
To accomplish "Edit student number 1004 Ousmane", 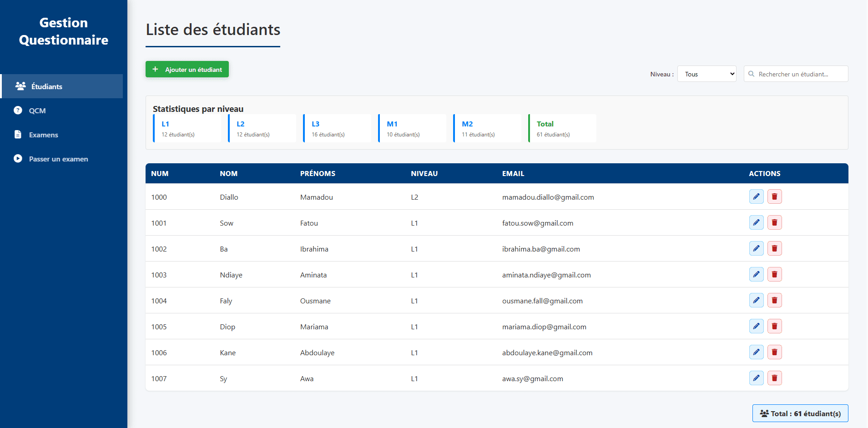I will (756, 300).
